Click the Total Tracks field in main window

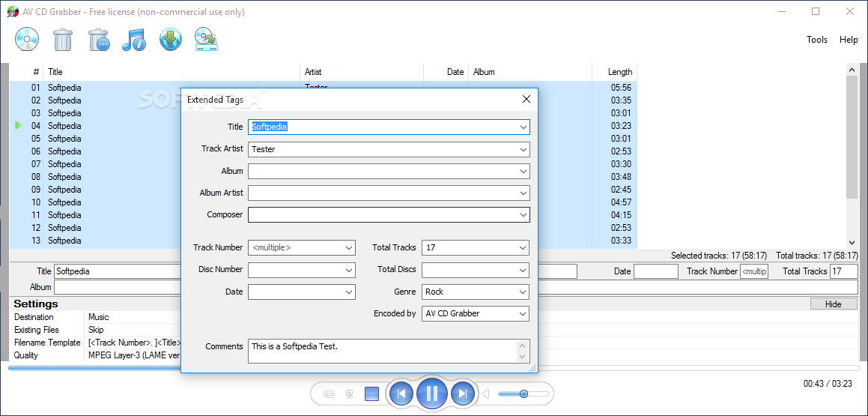[x=843, y=271]
